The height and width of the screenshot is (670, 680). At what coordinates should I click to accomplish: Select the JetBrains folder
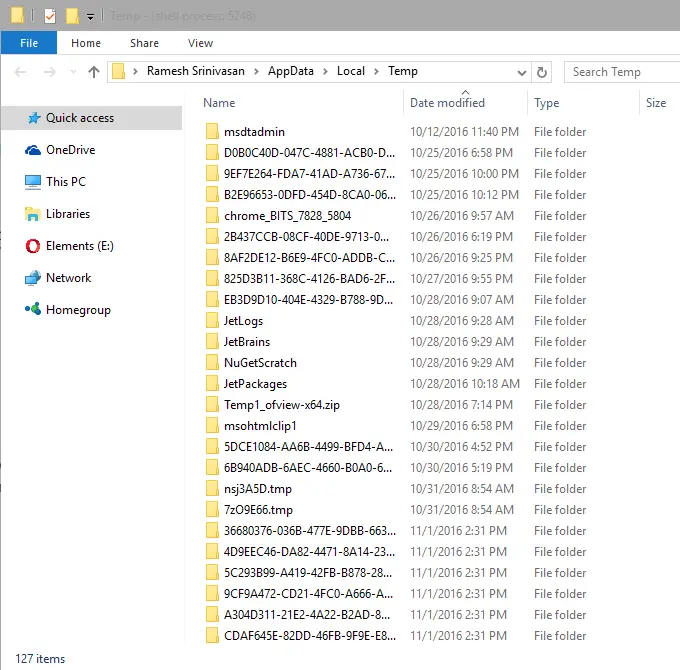point(246,342)
